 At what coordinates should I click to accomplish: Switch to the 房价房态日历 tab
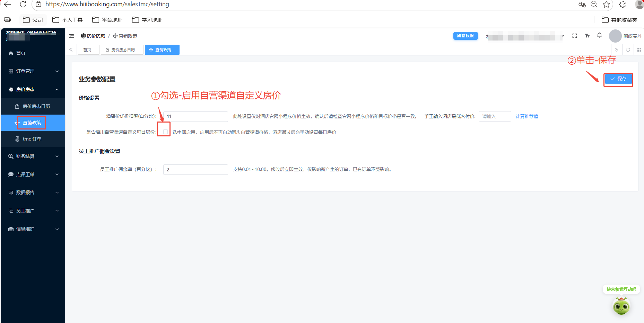(122, 50)
